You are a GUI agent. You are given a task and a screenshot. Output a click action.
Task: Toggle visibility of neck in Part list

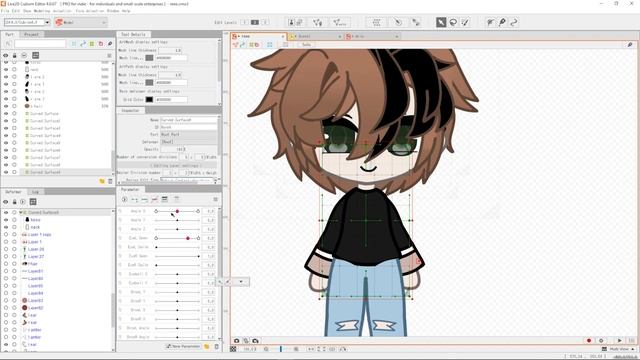(6, 69)
